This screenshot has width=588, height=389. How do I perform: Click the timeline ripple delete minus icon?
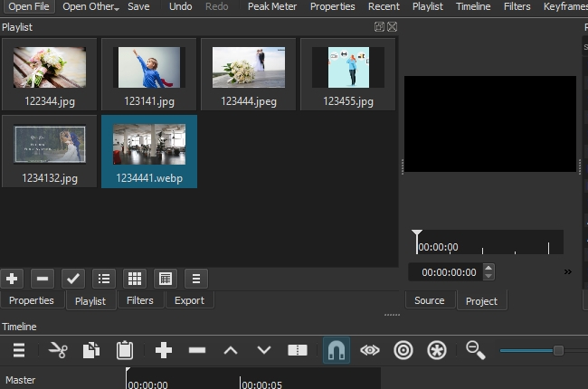click(197, 350)
